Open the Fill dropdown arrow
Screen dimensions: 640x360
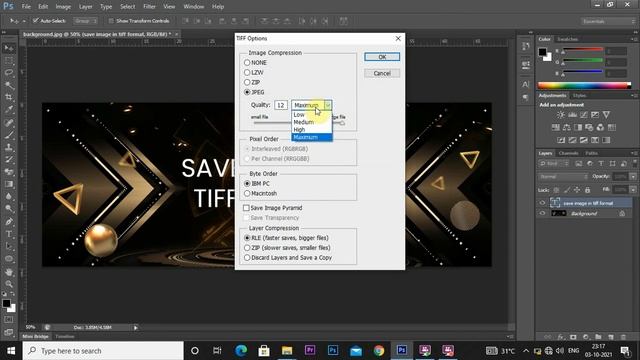click(633, 190)
